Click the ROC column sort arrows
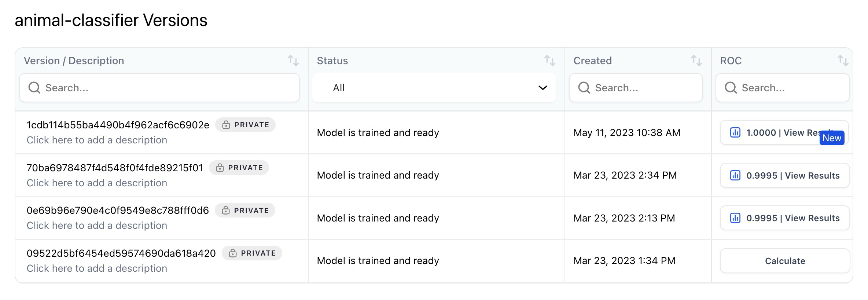868x300 pixels. (843, 61)
